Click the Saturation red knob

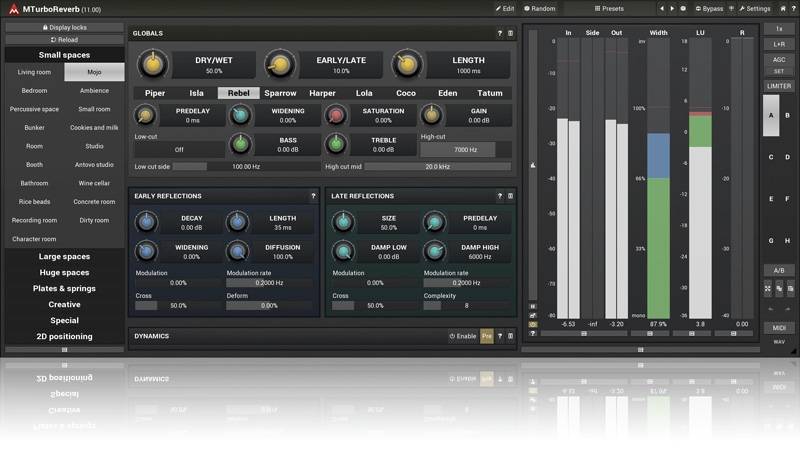[336, 115]
